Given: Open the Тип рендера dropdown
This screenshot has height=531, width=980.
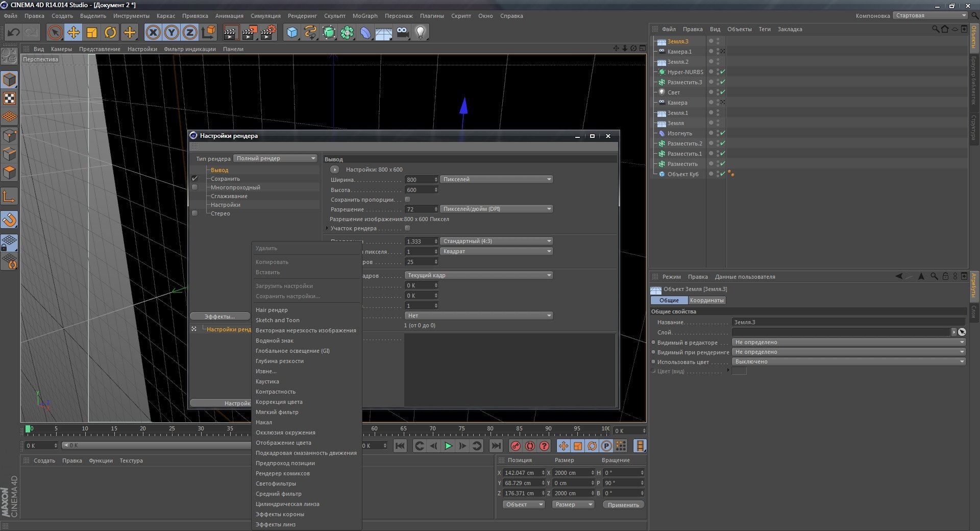Looking at the screenshot, I should [x=276, y=158].
